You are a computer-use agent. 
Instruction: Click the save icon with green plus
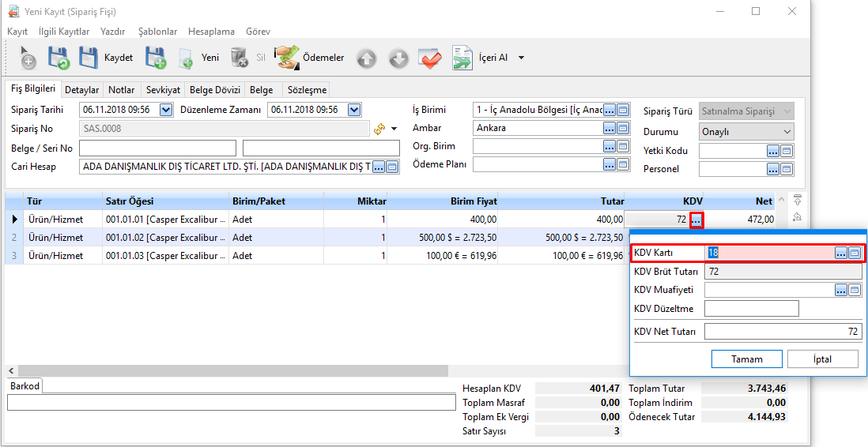pos(155,58)
